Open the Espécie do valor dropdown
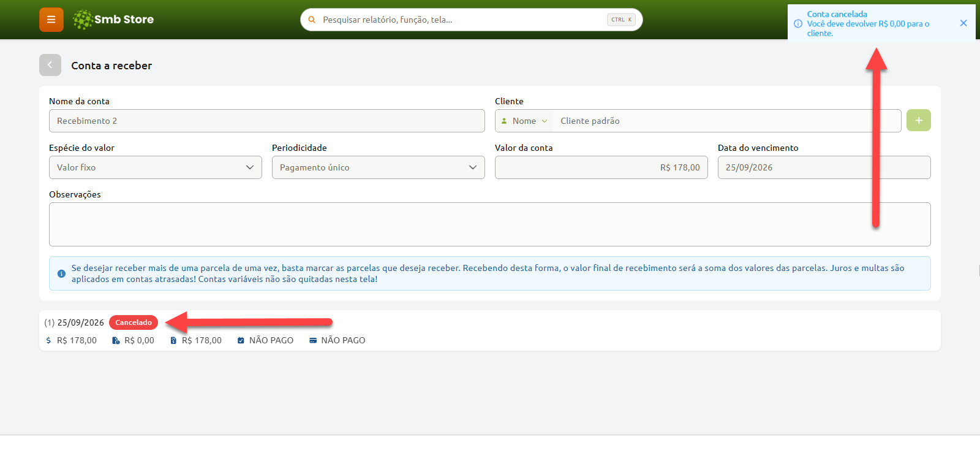Screen dimensions: 980x469 pos(156,167)
